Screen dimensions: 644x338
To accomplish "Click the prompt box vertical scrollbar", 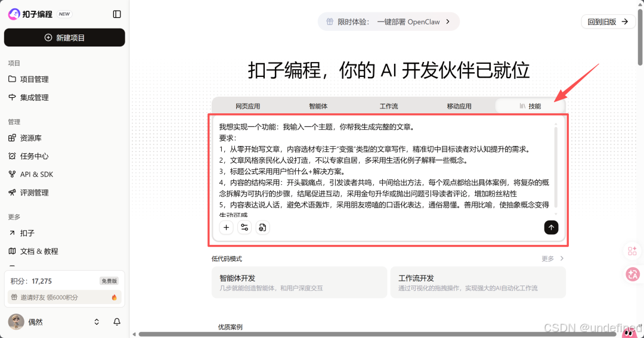I will 556,167.
